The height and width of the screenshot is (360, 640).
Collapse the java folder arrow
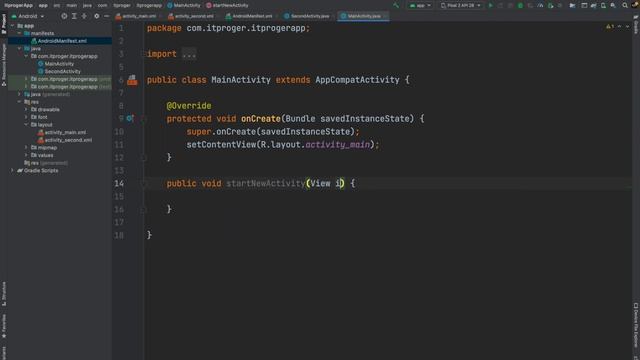pyautogui.click(x=19, y=49)
